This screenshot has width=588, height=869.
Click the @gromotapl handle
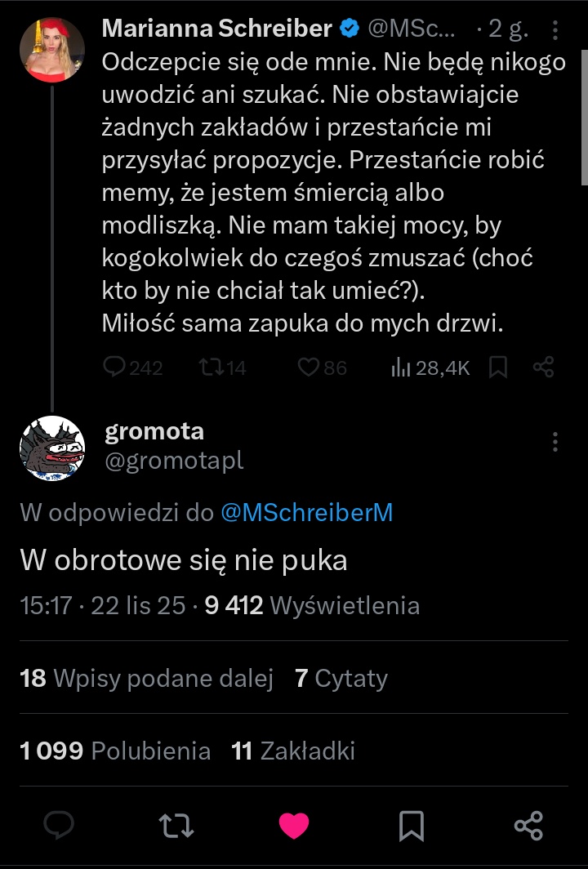click(x=174, y=461)
